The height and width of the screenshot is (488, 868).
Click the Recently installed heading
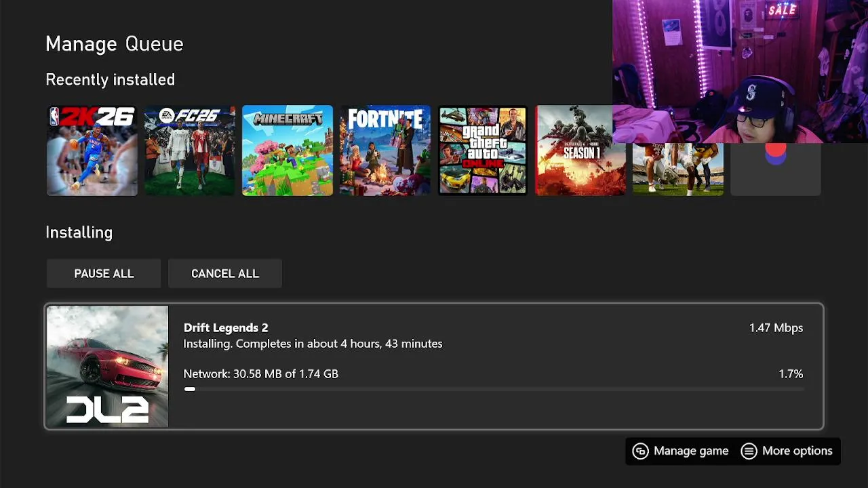pos(111,80)
